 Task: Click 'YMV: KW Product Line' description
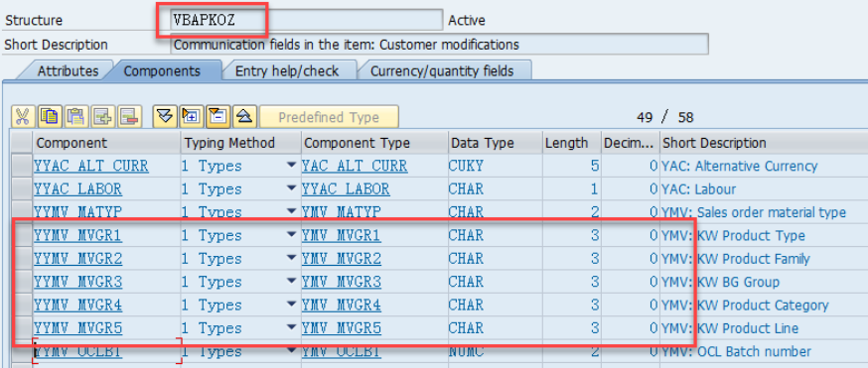point(730,328)
